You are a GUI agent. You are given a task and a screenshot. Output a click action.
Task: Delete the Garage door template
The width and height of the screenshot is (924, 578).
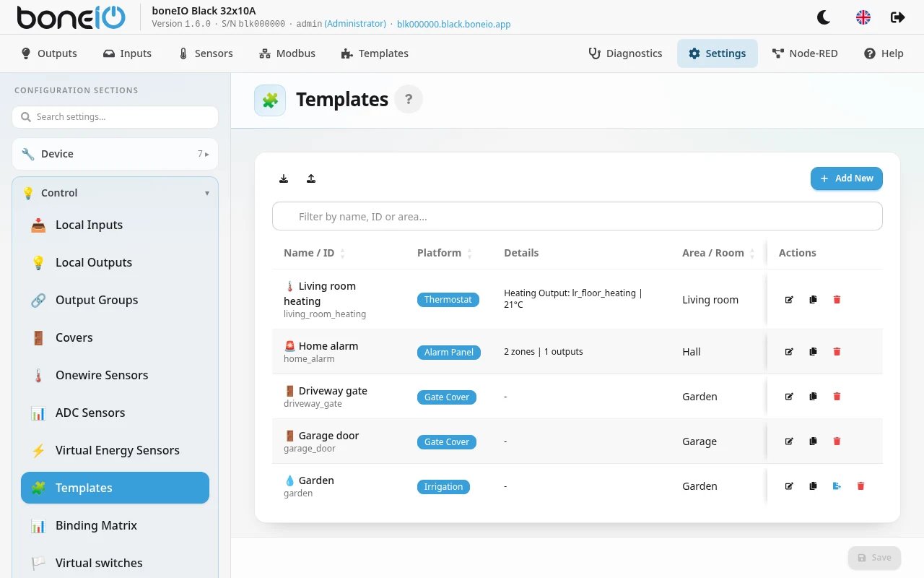click(x=837, y=441)
